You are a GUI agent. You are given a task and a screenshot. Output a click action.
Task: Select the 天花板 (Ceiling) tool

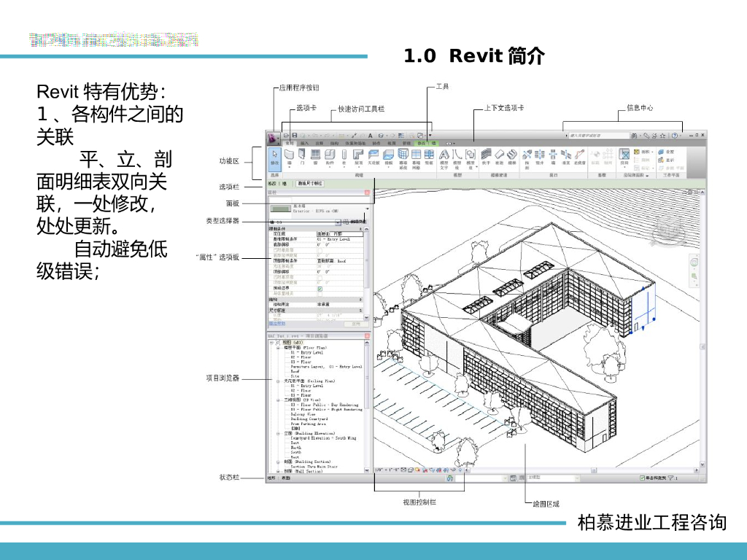tap(374, 157)
